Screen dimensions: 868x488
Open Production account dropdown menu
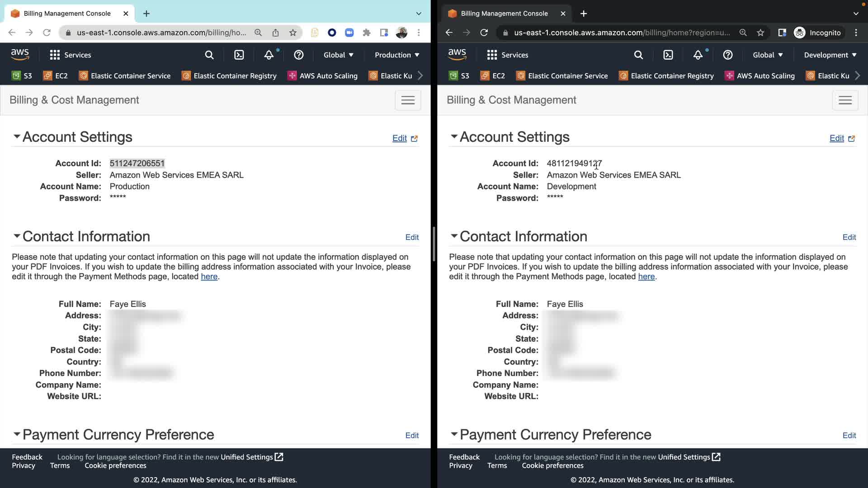396,55
